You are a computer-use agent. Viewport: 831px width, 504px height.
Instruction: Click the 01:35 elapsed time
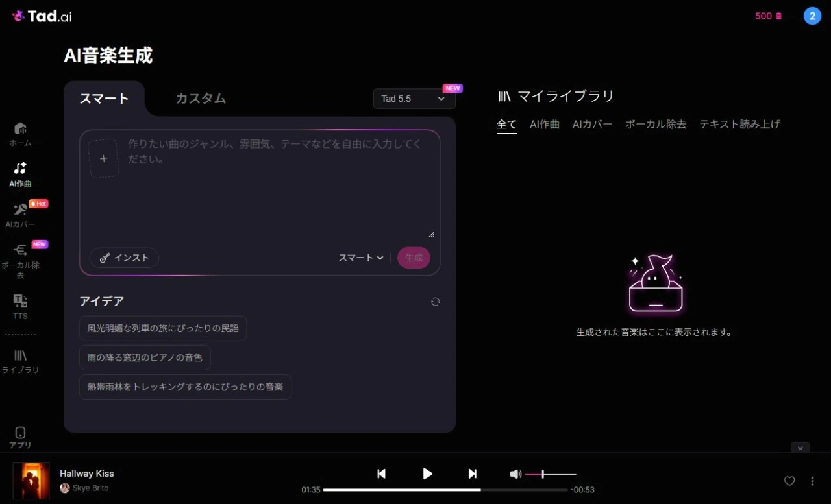point(311,490)
